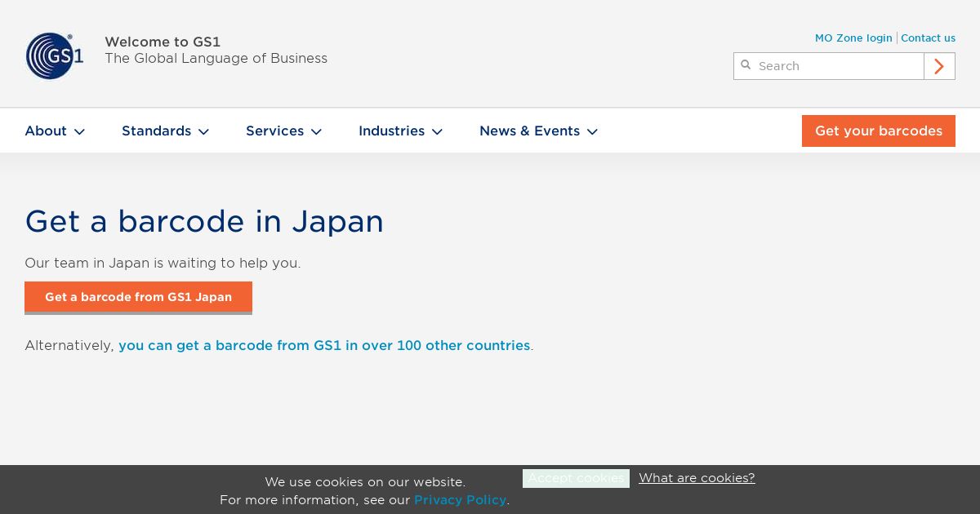This screenshot has height=514, width=980.
Task: Follow link to barcodes in other countries
Action: point(324,345)
